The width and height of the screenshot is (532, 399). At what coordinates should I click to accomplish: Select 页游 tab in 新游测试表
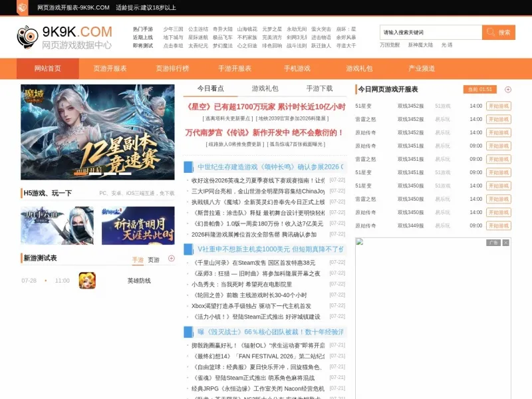[154, 259]
